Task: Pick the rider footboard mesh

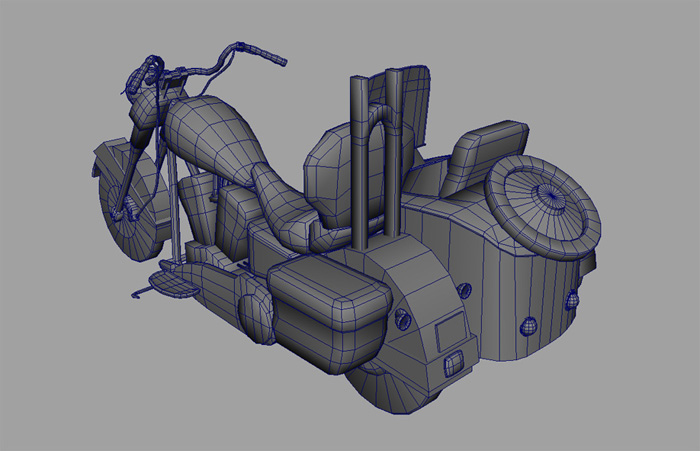Action: [x=173, y=284]
